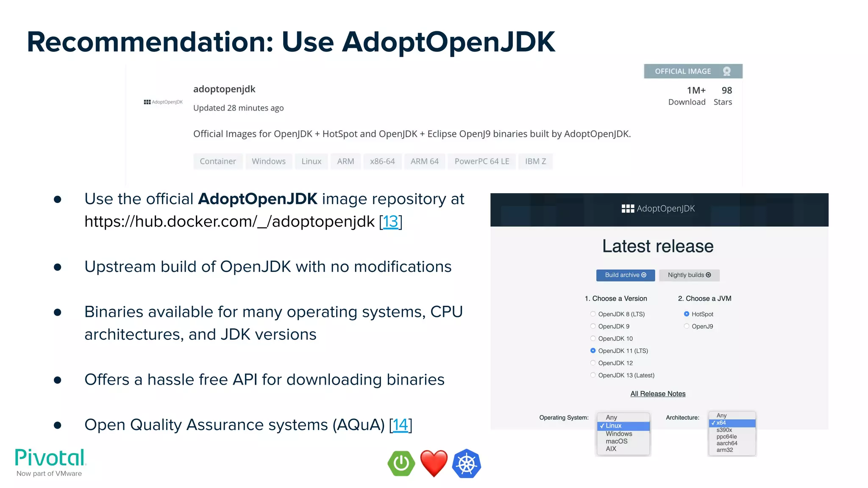Viewport: 868px width, 488px height.
Task: Click the AdoptOpenJDK logo beside the repository name
Action: (x=163, y=102)
